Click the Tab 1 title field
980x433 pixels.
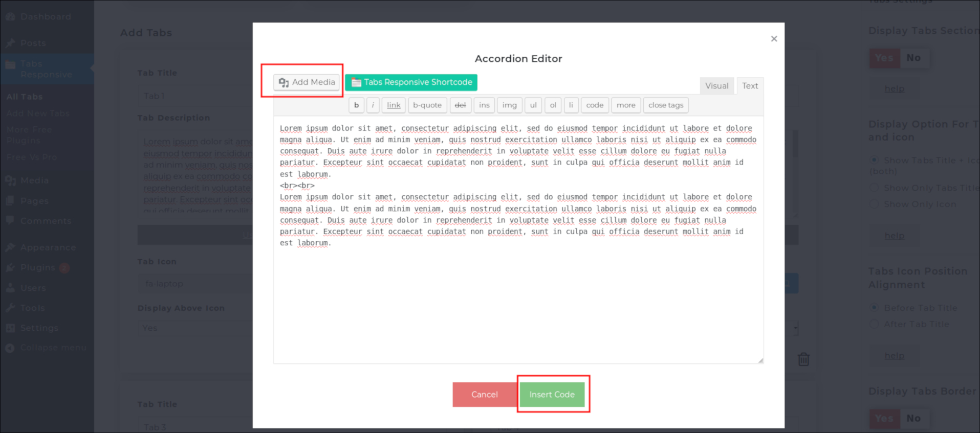(x=195, y=96)
